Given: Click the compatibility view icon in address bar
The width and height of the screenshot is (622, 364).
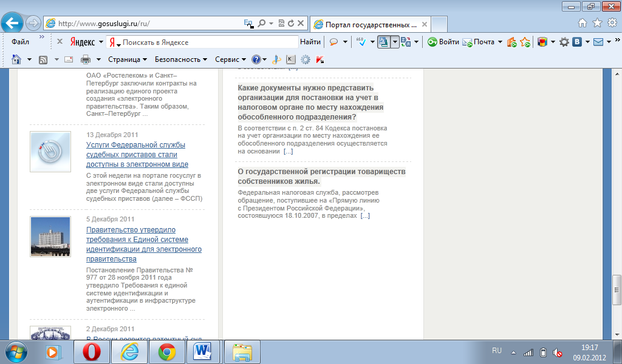Looking at the screenshot, I should pos(281,24).
